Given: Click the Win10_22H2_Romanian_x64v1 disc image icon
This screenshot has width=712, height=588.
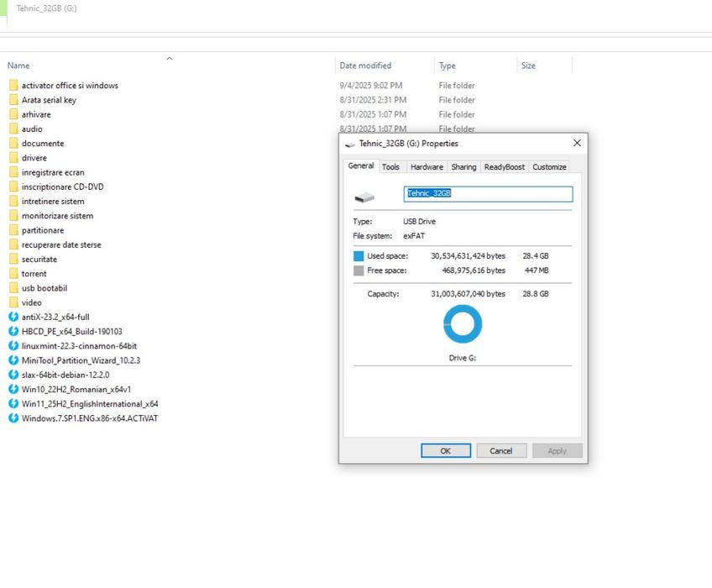Looking at the screenshot, I should tap(13, 390).
